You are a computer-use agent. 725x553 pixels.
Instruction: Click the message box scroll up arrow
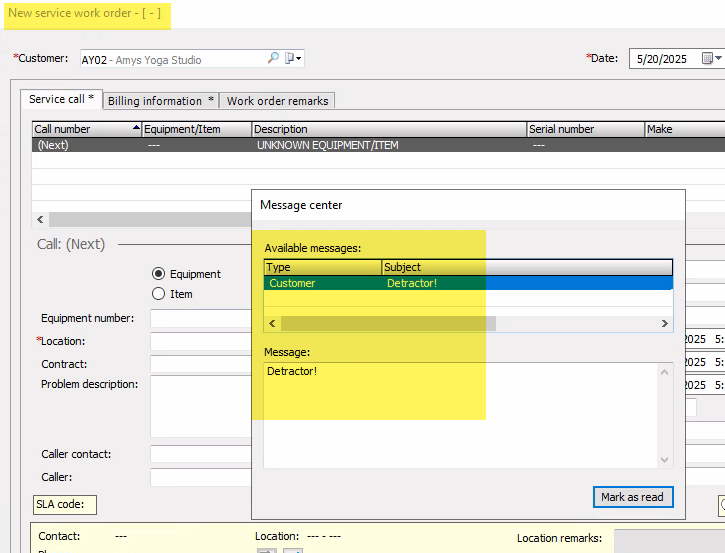pyautogui.click(x=664, y=372)
